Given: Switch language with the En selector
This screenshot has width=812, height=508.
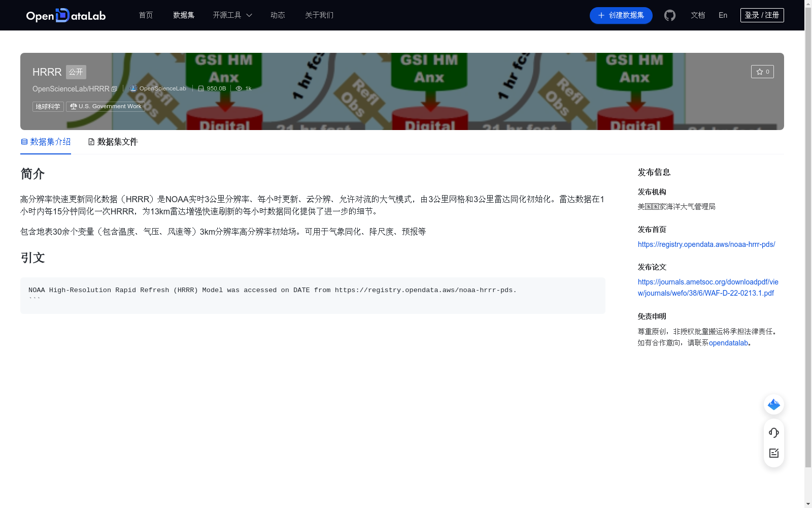Looking at the screenshot, I should (722, 15).
